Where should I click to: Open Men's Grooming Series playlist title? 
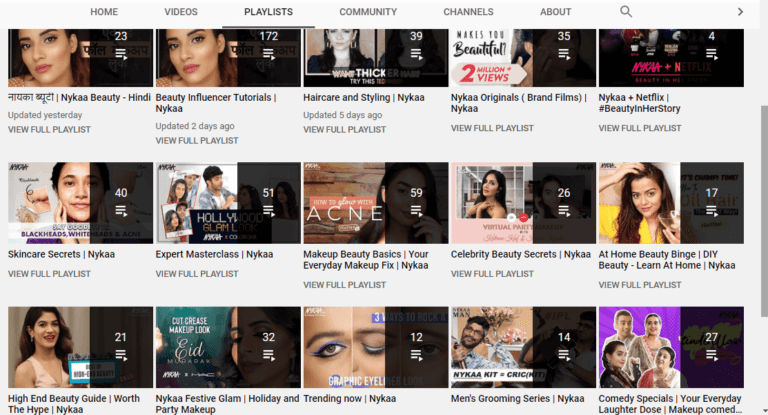tap(517, 398)
